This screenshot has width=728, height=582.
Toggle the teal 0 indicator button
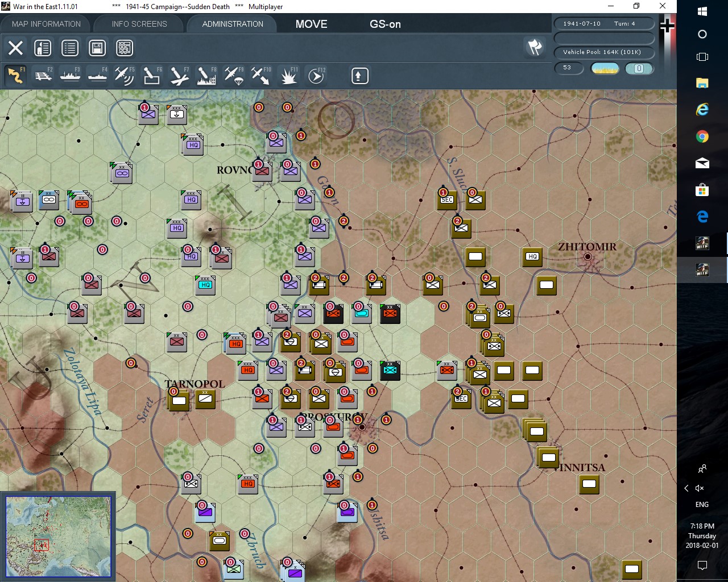click(639, 68)
